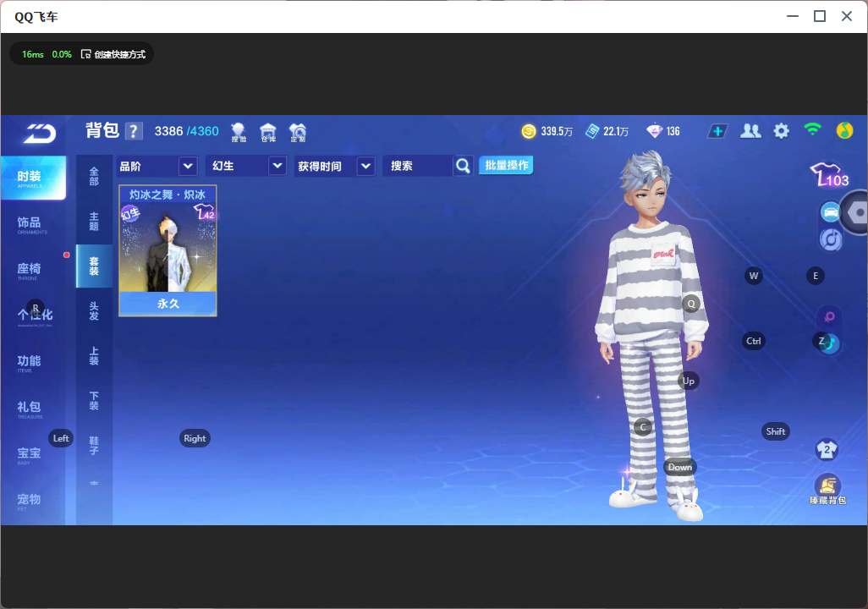
Task: Select the female gender symbol
Action: tap(829, 316)
